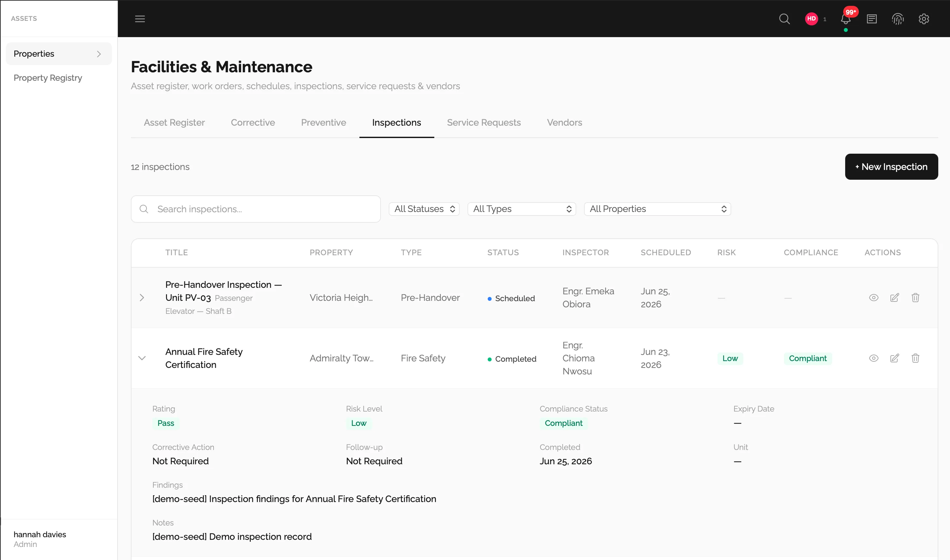The height and width of the screenshot is (560, 950).
Task: Click the Victoria Heigh… property cell
Action: tap(341, 298)
